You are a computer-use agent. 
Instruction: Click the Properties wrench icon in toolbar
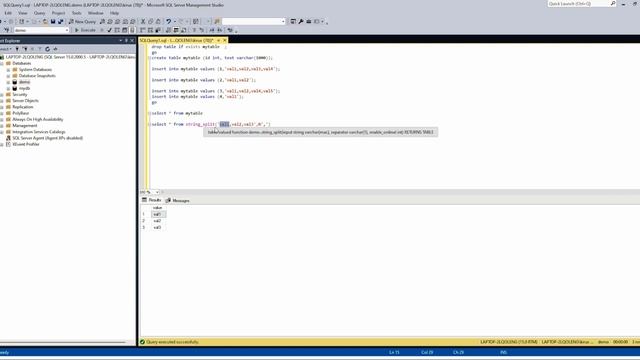point(301,21)
